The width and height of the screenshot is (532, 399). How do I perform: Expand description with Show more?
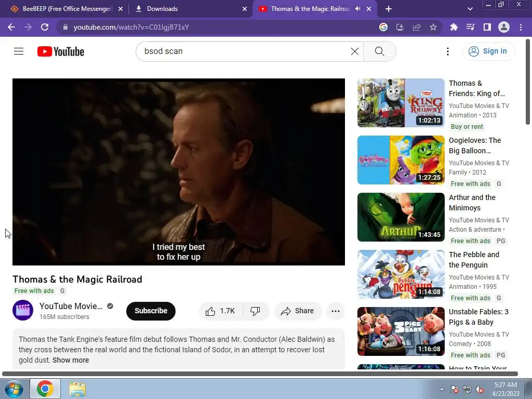[71, 360]
